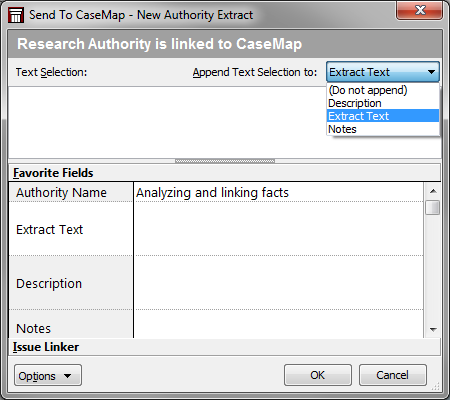Viewport: 450px width, 400px height.
Task: Click the Favorite Fields scrollbar thumb
Action: pyautogui.click(x=433, y=207)
